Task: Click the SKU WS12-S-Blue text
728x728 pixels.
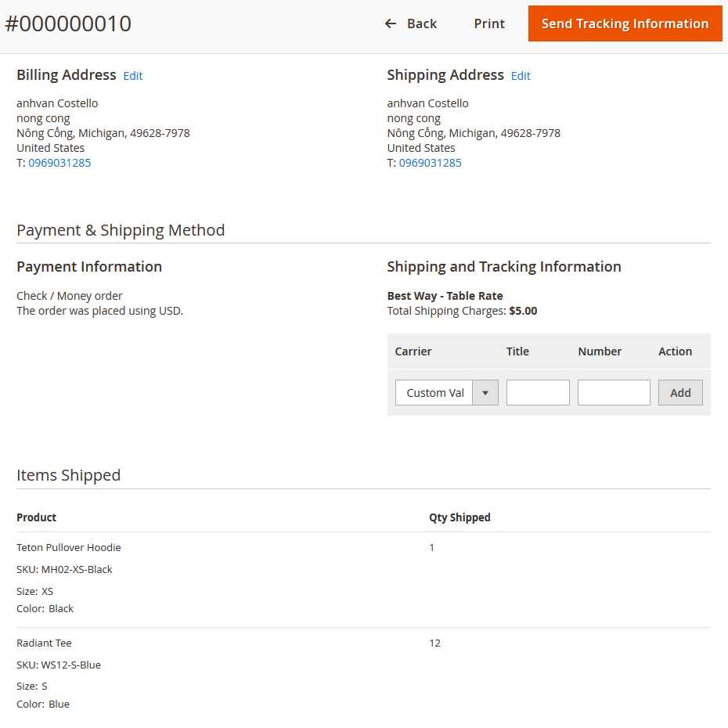Action: click(59, 665)
